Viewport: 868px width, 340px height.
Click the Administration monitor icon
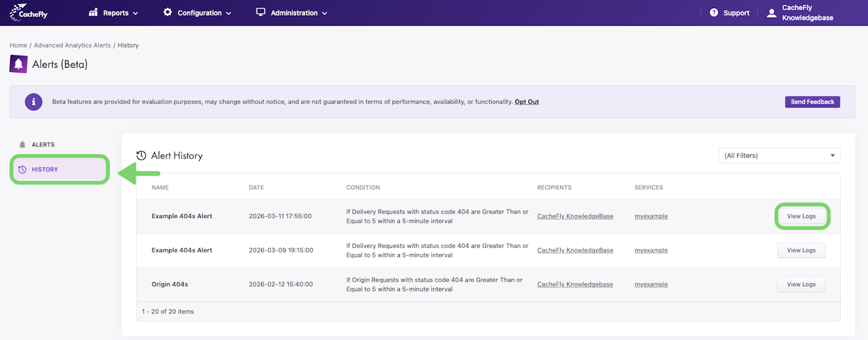(260, 13)
